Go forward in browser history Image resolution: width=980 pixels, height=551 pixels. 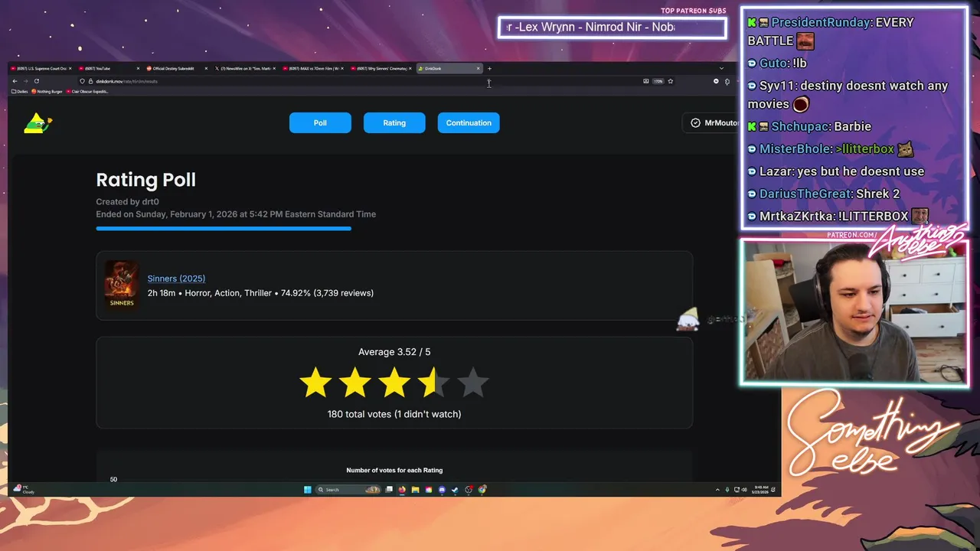25,81
